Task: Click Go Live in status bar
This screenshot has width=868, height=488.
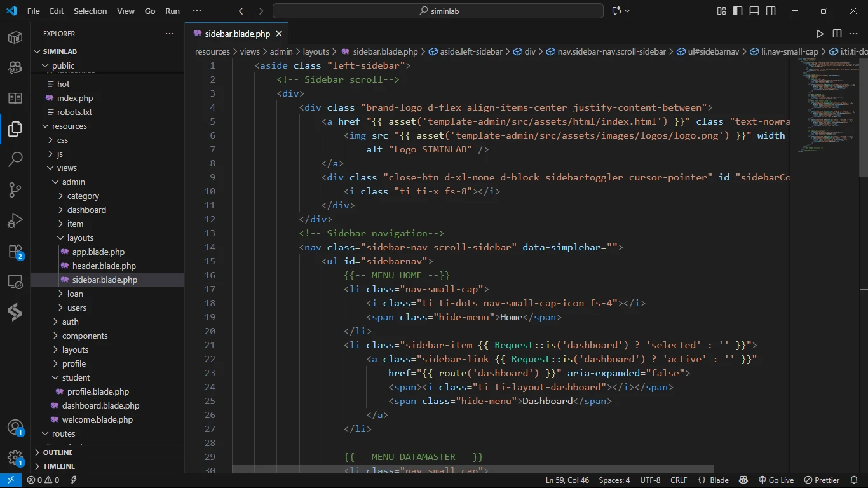Action: point(776,480)
